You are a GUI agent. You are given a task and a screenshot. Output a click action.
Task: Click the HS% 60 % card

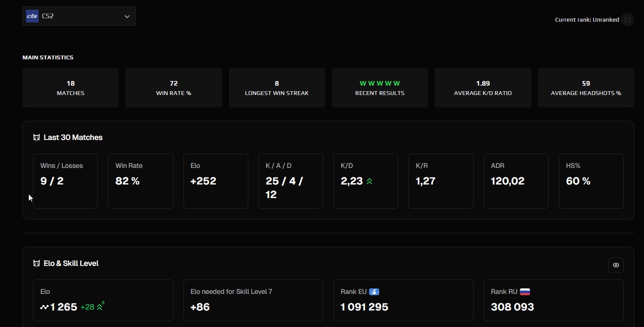tap(591, 181)
